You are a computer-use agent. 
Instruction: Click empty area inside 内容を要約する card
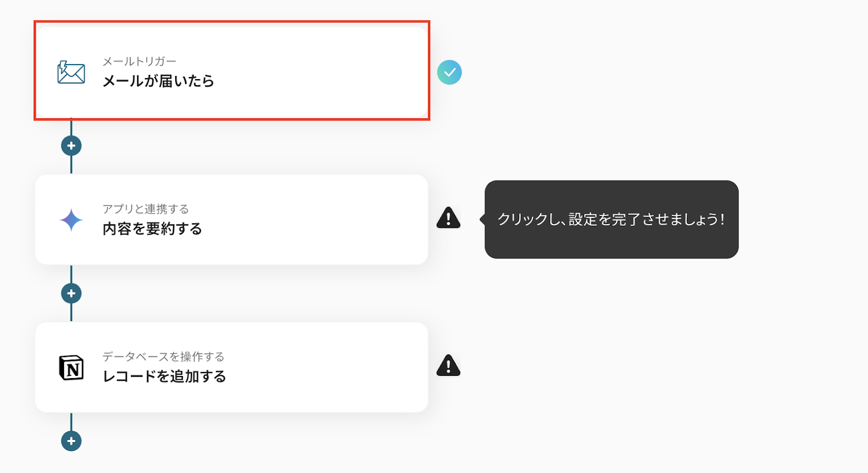click(320, 220)
